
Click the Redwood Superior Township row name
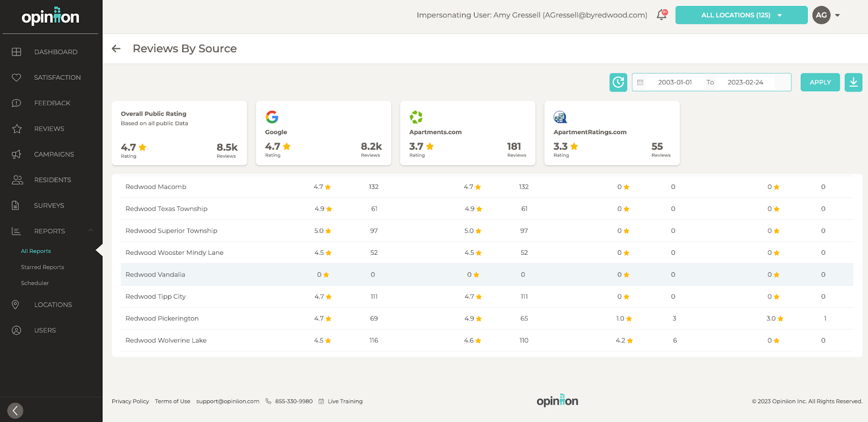(171, 231)
